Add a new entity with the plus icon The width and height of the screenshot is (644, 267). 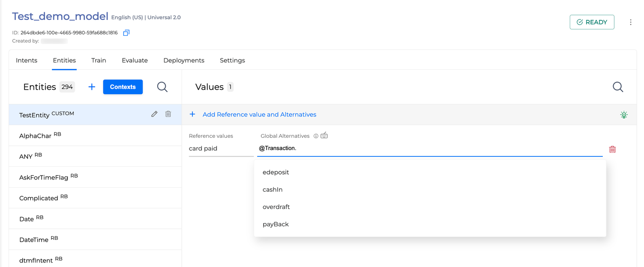(91, 87)
